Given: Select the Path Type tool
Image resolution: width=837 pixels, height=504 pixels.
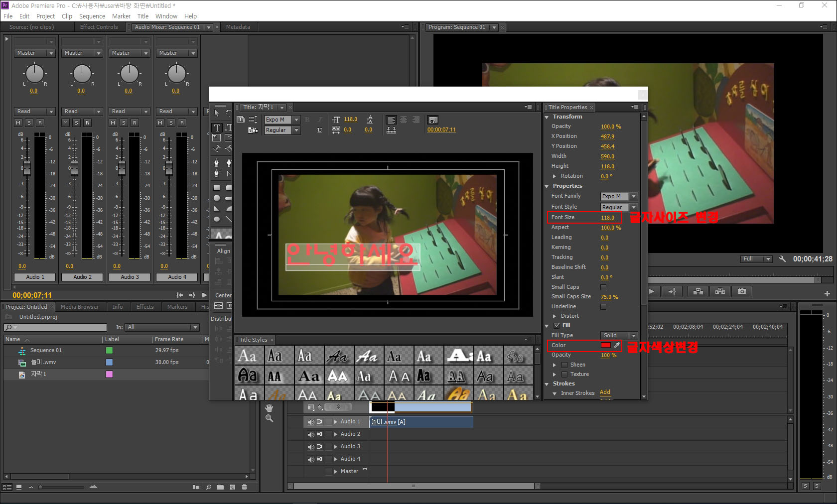Looking at the screenshot, I should coord(217,148).
